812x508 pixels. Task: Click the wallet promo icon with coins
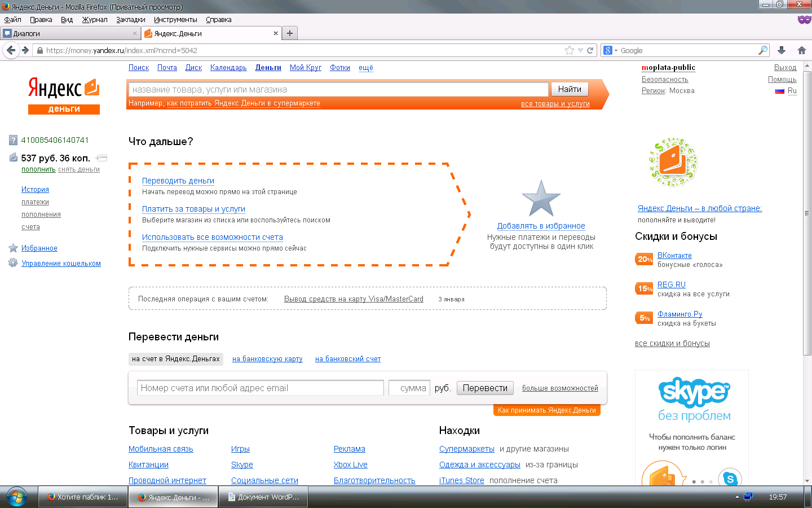pos(673,163)
